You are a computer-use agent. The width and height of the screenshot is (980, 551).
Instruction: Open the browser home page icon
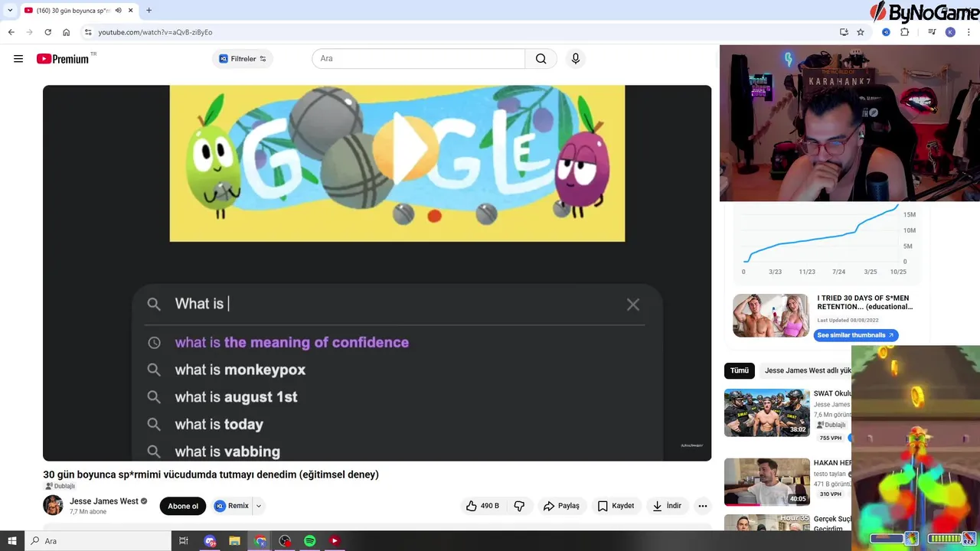[67, 32]
